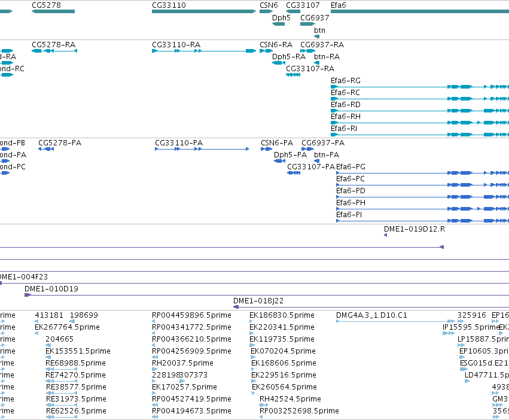Viewport: 509px width, 420px height.
Task: Click EST ESG015d.E21
Action: (x=464, y=369)
